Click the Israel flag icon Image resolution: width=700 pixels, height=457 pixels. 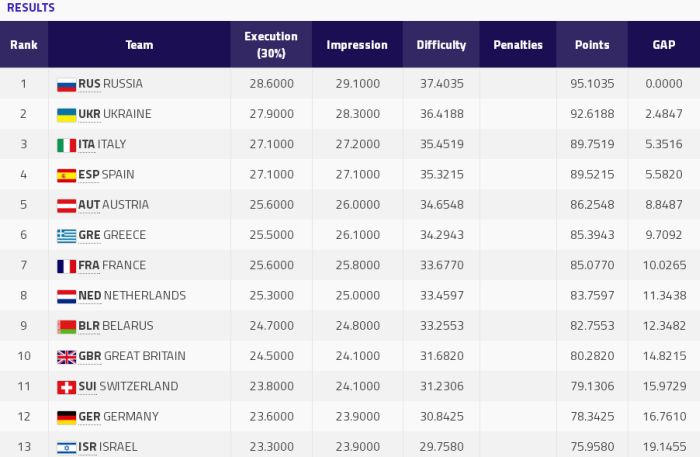[66, 447]
